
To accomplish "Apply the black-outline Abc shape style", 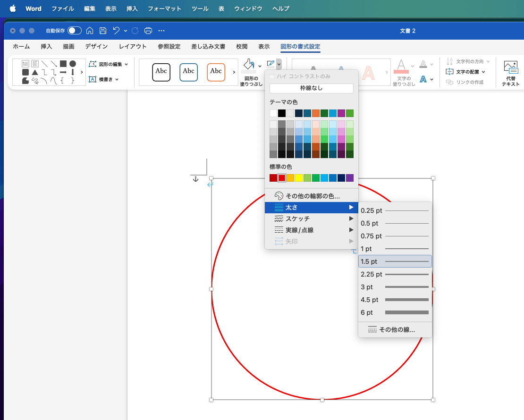I will [161, 72].
